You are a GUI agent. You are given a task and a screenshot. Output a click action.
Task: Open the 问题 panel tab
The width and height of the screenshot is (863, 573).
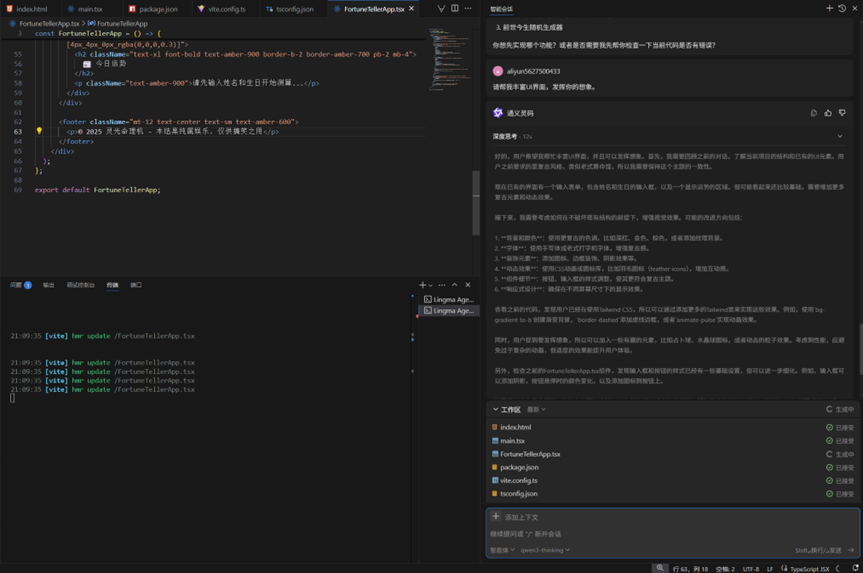(x=21, y=285)
